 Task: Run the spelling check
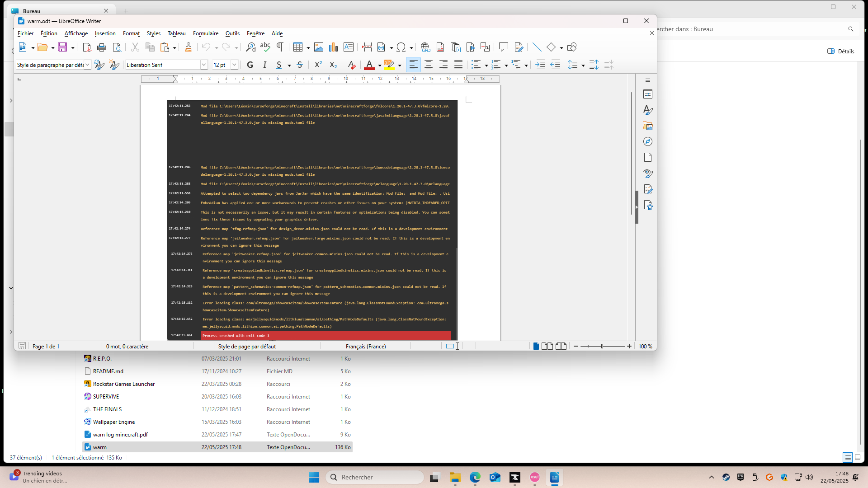[x=265, y=47]
